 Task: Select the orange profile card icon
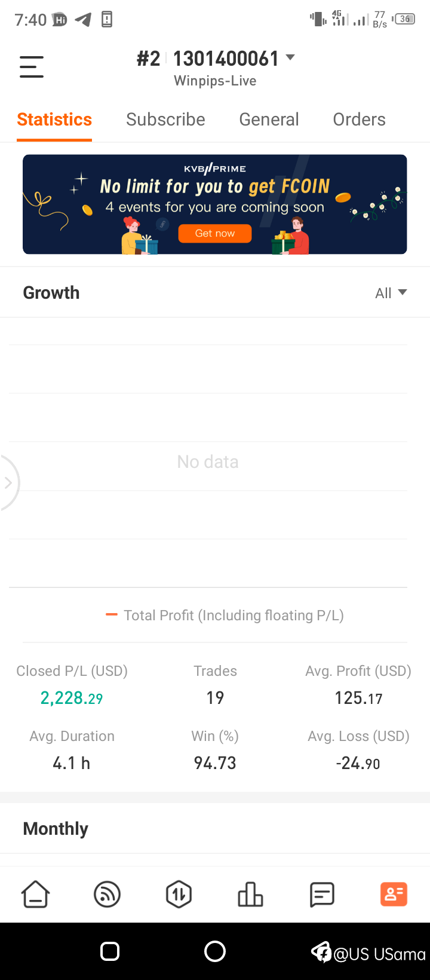click(x=394, y=895)
